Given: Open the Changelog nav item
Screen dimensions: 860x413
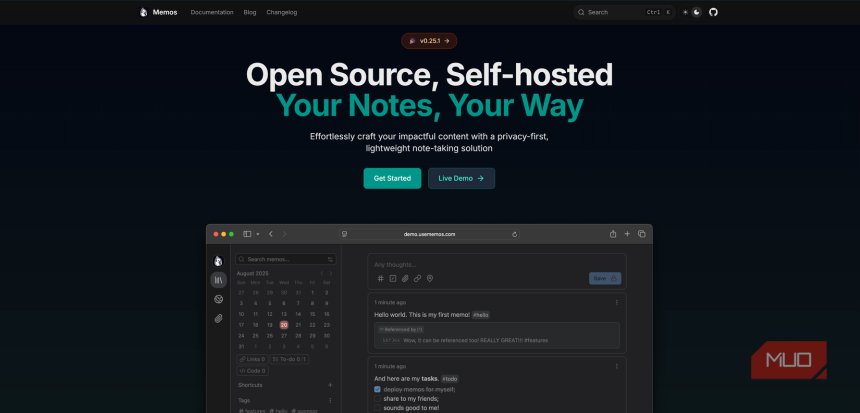Looking at the screenshot, I should (281, 12).
